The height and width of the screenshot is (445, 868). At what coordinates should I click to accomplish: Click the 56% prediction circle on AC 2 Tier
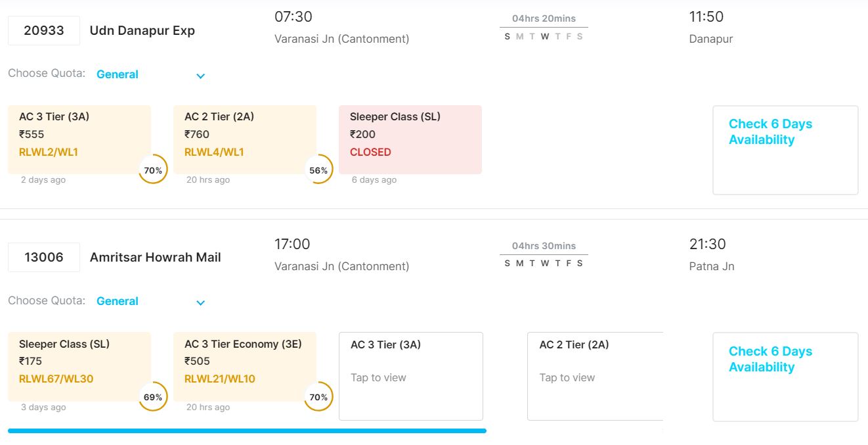[x=318, y=170]
